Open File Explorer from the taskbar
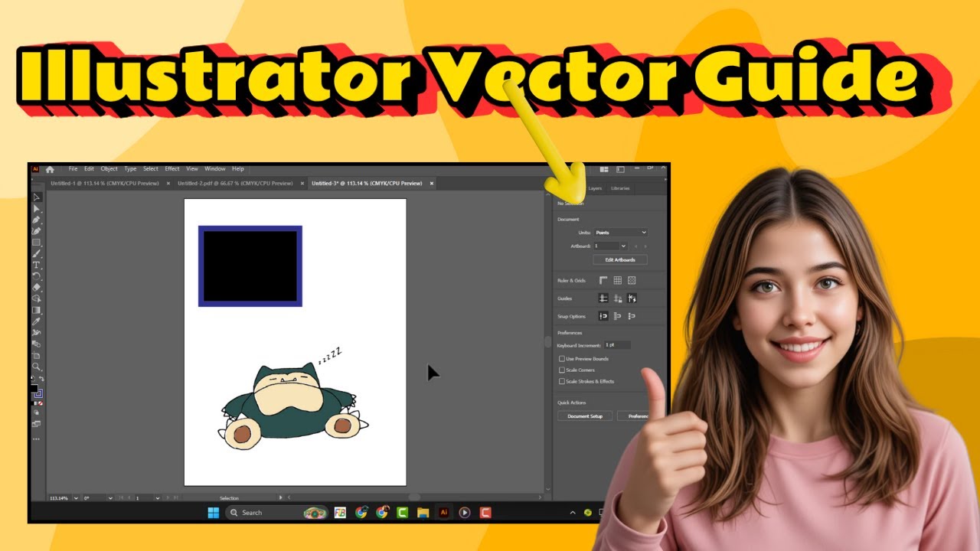 click(x=423, y=513)
